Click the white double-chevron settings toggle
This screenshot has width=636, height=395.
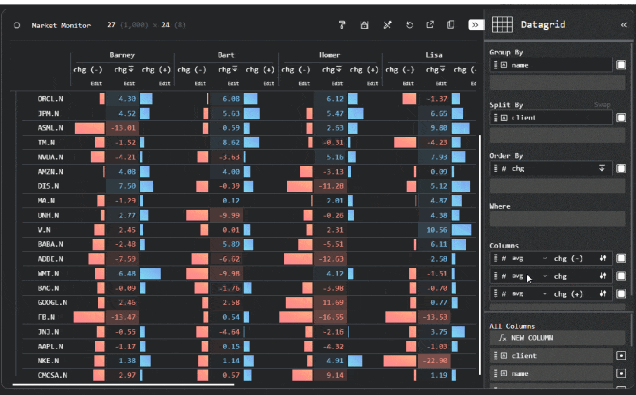click(x=475, y=25)
